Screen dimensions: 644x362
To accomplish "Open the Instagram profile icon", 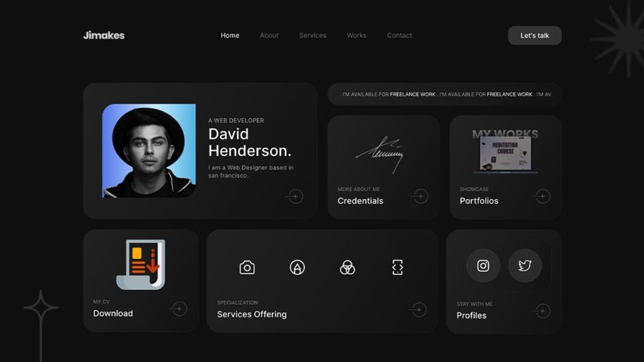I will [x=483, y=266].
